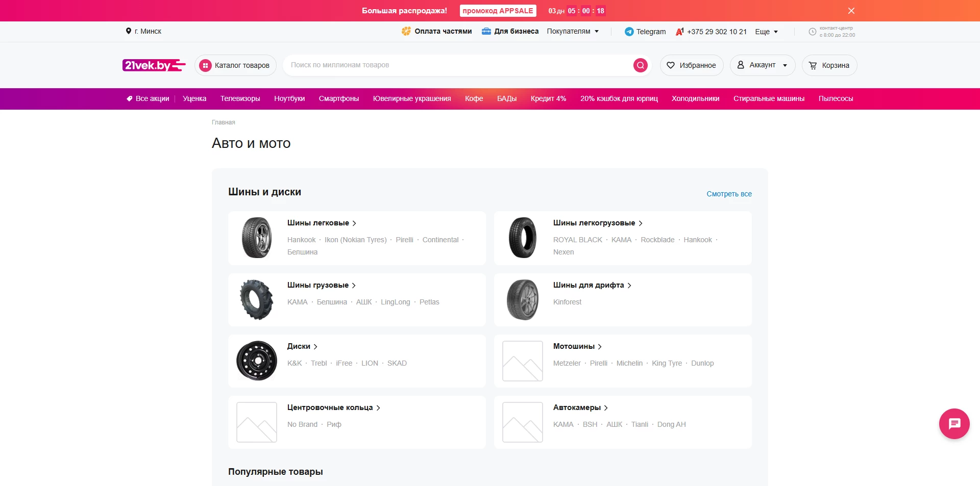Click the Оплата частями flower icon
Viewport: 980px width, 486px height.
click(407, 31)
